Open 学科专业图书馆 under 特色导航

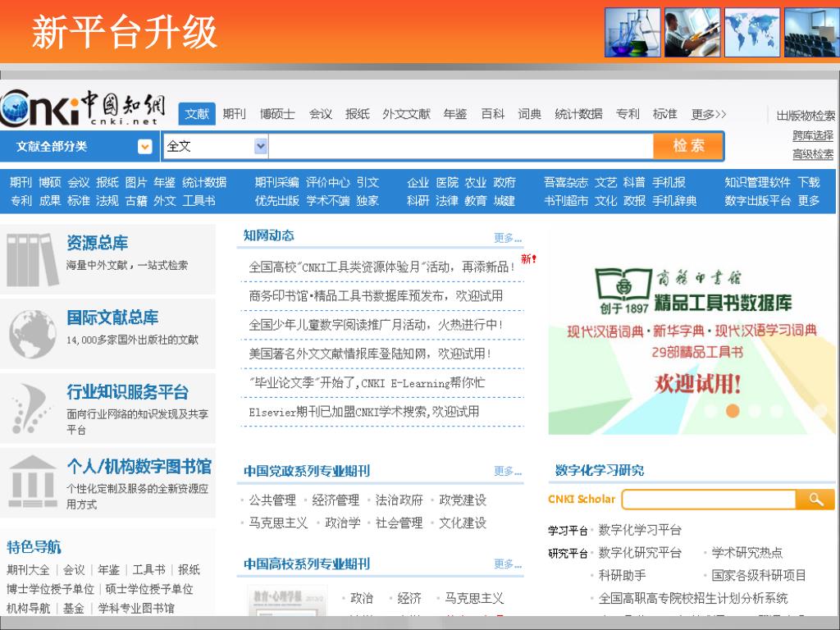(136, 608)
